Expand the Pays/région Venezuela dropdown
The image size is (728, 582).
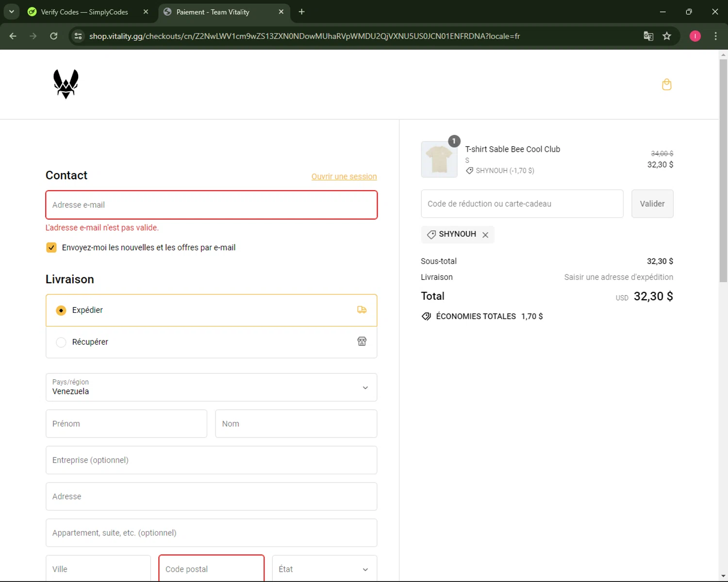[x=211, y=387]
